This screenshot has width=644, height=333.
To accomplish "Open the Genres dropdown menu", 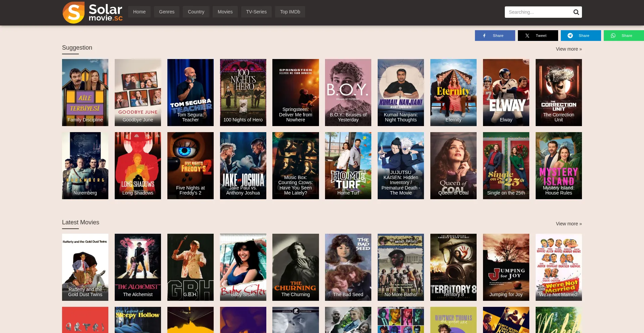I will point(167,12).
